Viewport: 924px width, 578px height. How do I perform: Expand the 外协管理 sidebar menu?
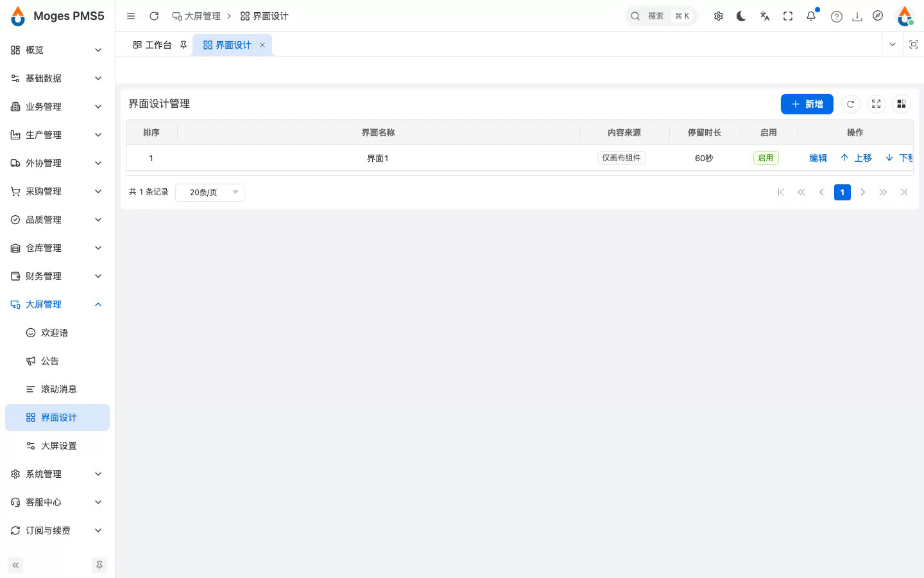coord(57,163)
